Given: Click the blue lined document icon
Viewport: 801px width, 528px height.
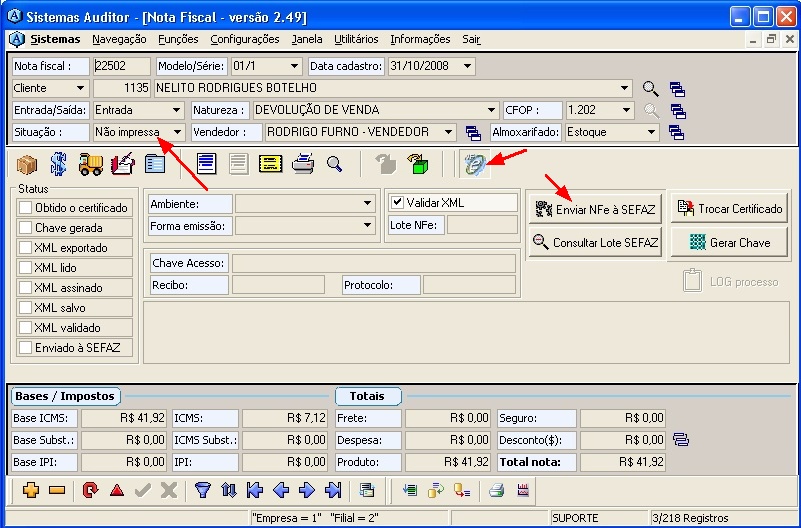Looking at the screenshot, I should (206, 164).
